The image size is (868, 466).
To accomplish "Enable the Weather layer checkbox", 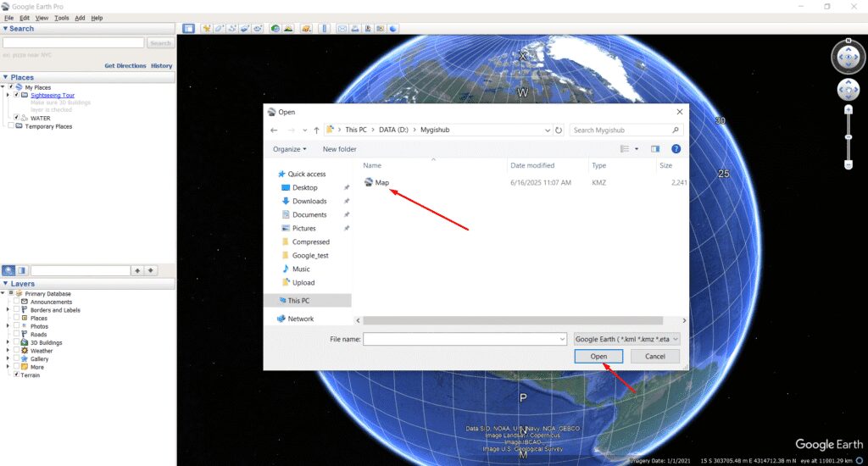I will click(x=17, y=350).
